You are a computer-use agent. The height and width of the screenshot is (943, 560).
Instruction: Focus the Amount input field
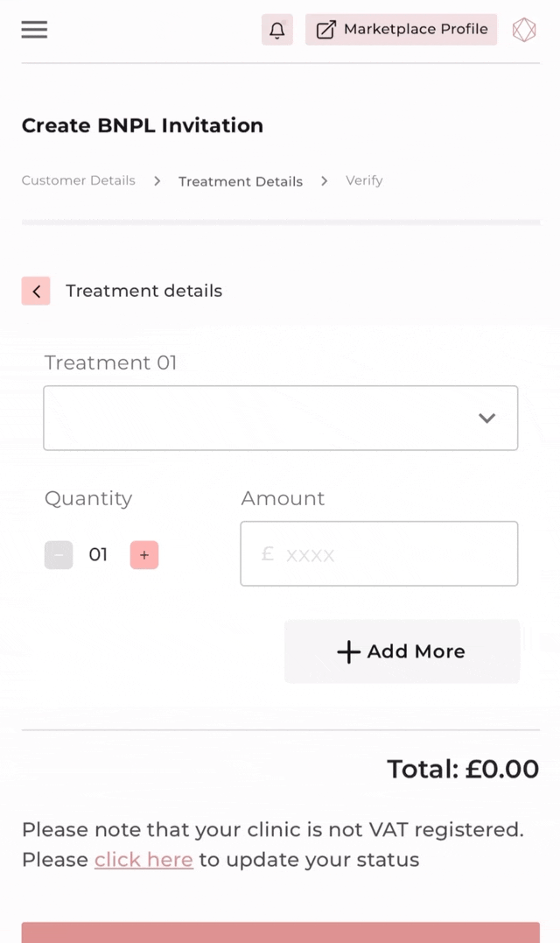pyautogui.click(x=379, y=554)
